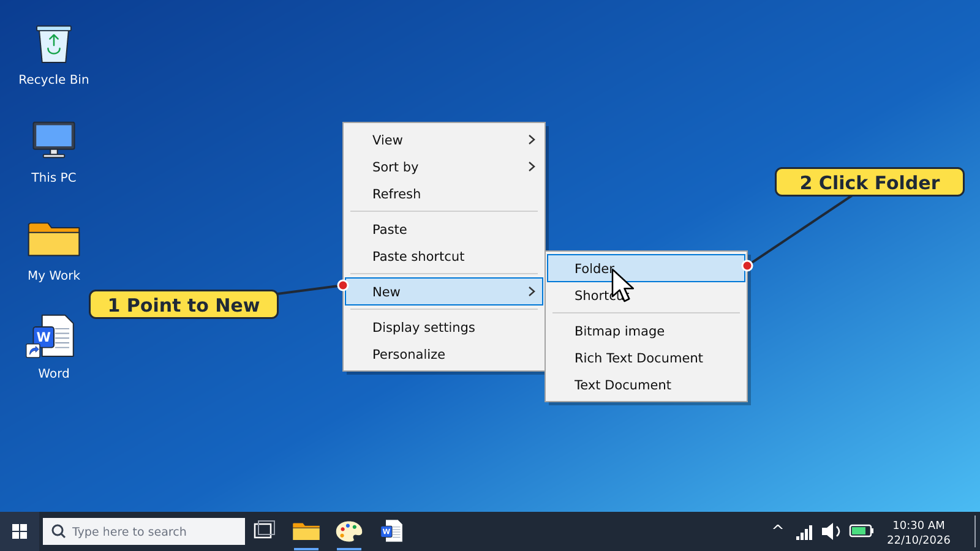Open the Windows Start button

click(20, 531)
